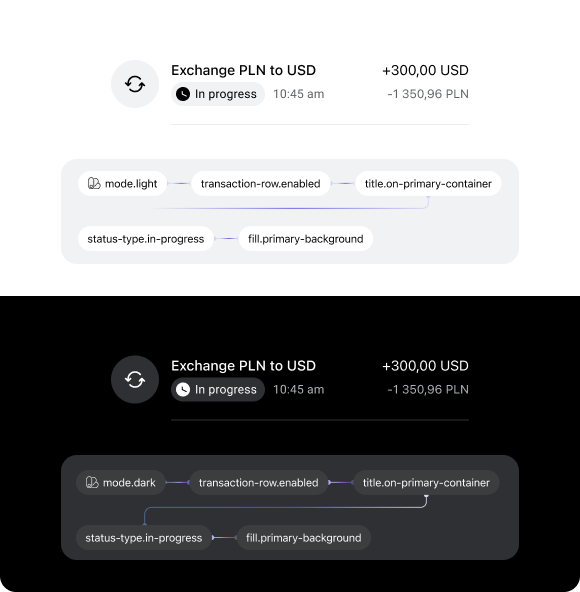Click the -1 350,96 PLN amount in light mode
This screenshot has width=580, height=592.
(x=428, y=94)
